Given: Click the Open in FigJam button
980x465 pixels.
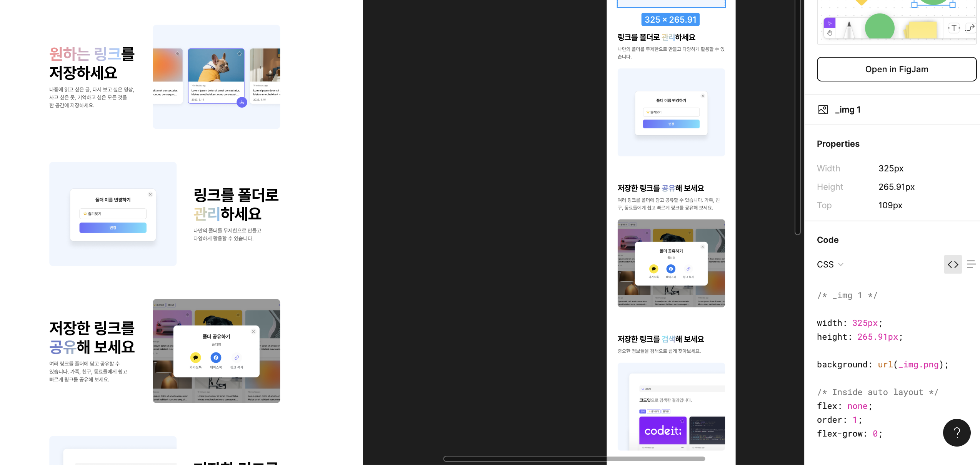Looking at the screenshot, I should click(896, 69).
